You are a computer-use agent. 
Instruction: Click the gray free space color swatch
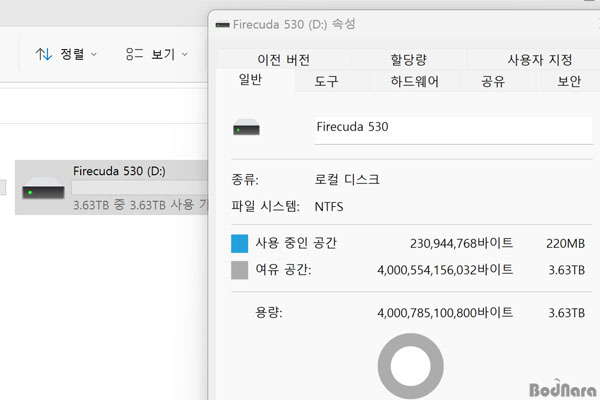[240, 270]
